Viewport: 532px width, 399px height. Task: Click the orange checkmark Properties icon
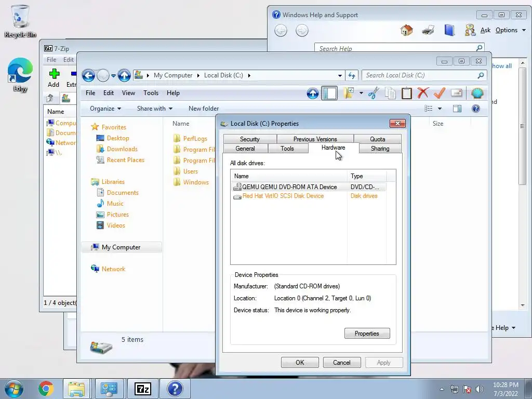click(440, 93)
